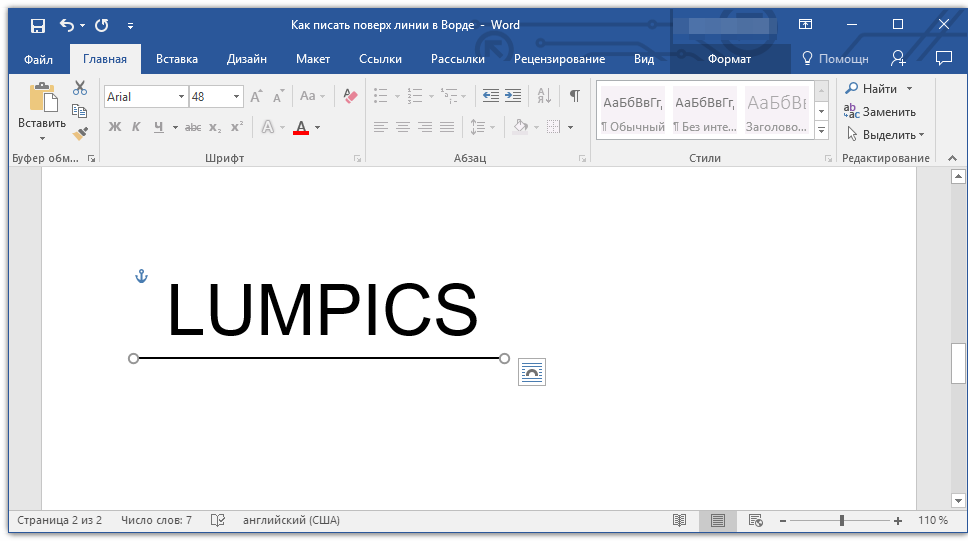Viewport: 968px width, 541px height.
Task: Click the Sort A-Z icon
Action: (544, 96)
